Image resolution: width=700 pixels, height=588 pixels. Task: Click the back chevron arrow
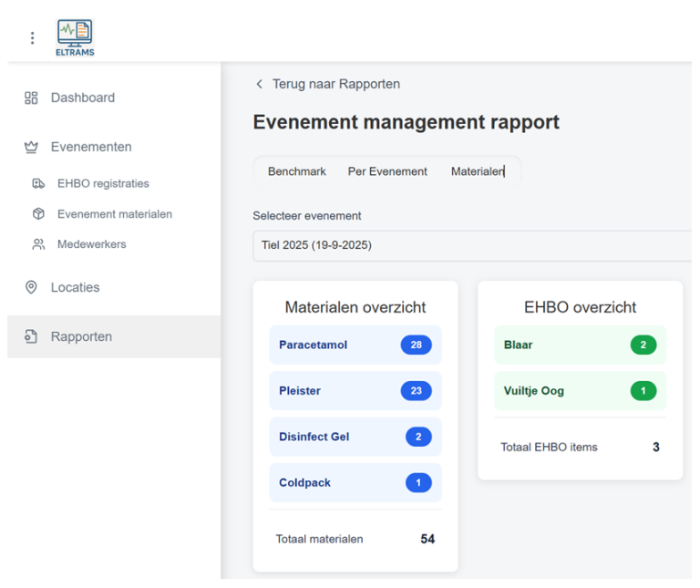(260, 84)
